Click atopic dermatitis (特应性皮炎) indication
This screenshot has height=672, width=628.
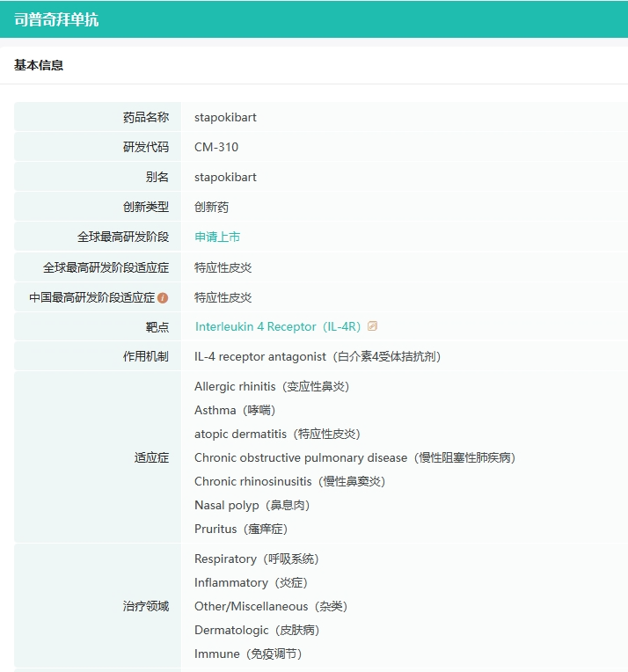tap(277, 435)
